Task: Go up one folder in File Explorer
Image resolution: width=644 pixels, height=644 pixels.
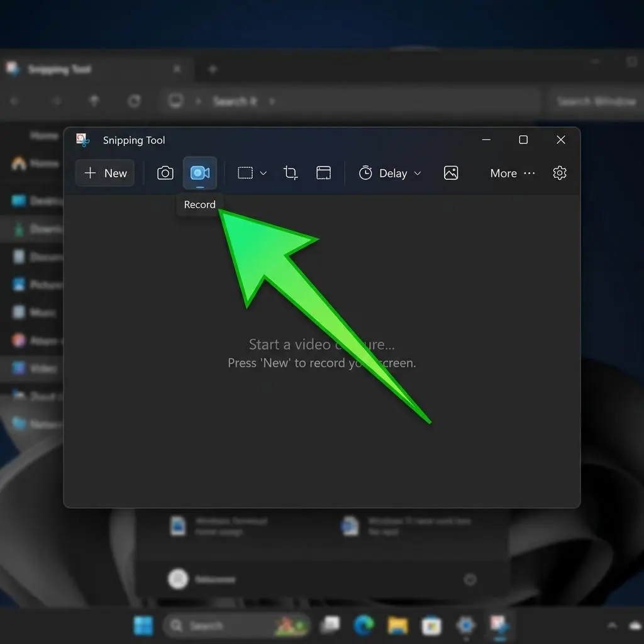Action: coord(94,101)
